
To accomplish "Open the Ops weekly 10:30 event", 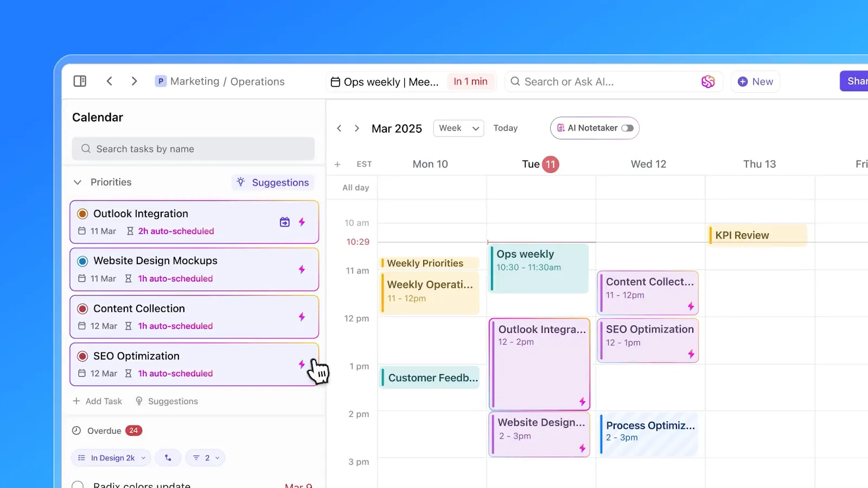I will click(539, 268).
